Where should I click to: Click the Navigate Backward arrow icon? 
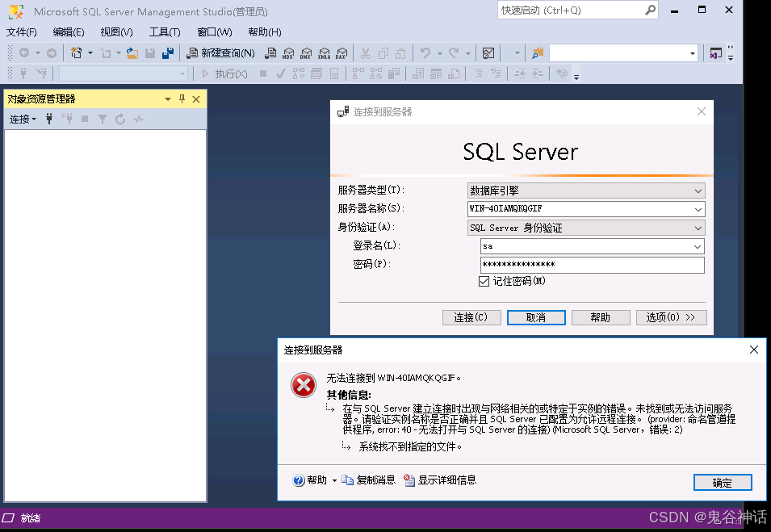[x=24, y=52]
